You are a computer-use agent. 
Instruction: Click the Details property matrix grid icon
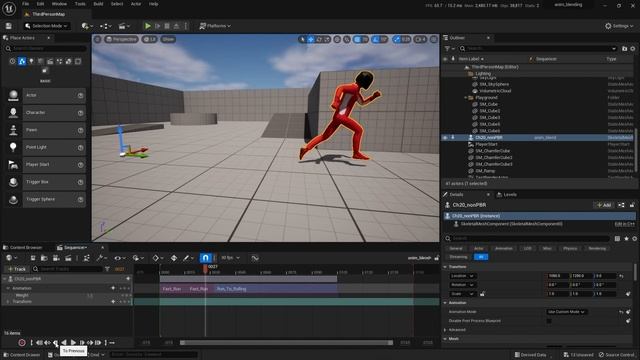pyautogui.click(x=618, y=238)
